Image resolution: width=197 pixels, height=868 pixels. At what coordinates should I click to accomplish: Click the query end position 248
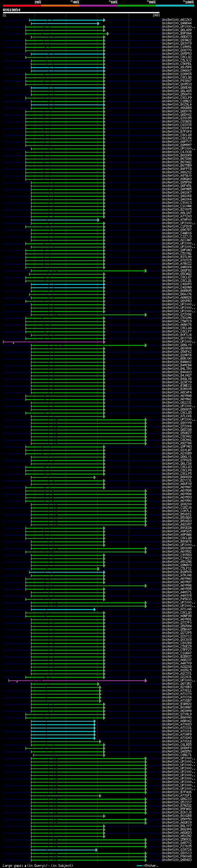[x=155, y=15]
